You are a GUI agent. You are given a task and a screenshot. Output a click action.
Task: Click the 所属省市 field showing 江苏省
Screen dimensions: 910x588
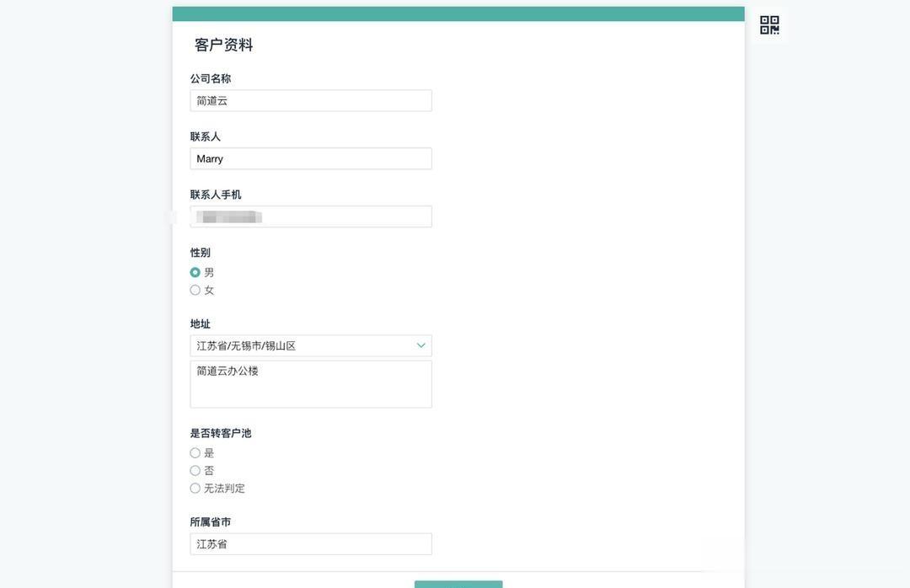click(310, 544)
